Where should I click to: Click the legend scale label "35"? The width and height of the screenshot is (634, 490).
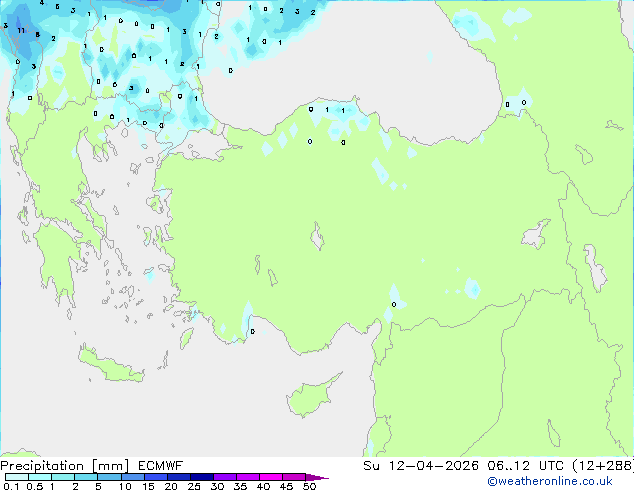[240, 486]
